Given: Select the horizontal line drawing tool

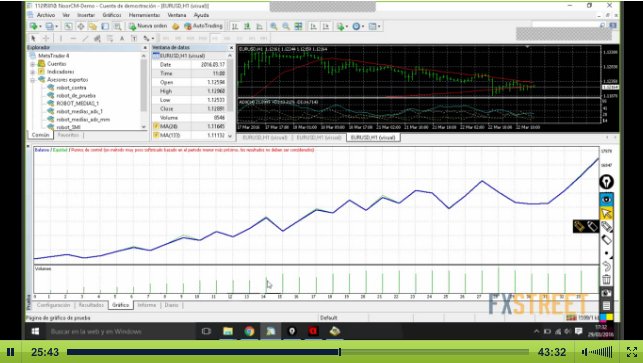Looking at the screenshot, I should [73, 38].
